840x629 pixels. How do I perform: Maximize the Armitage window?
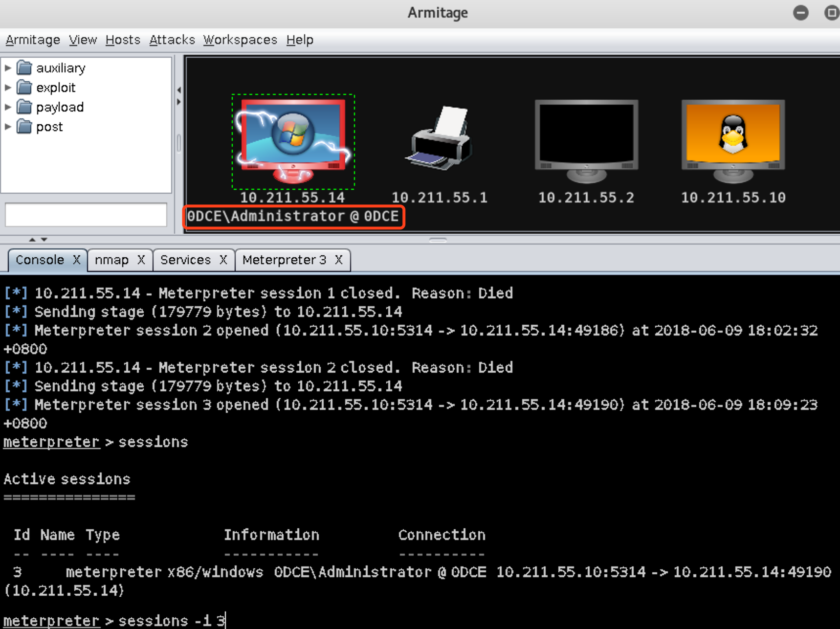[x=832, y=13]
